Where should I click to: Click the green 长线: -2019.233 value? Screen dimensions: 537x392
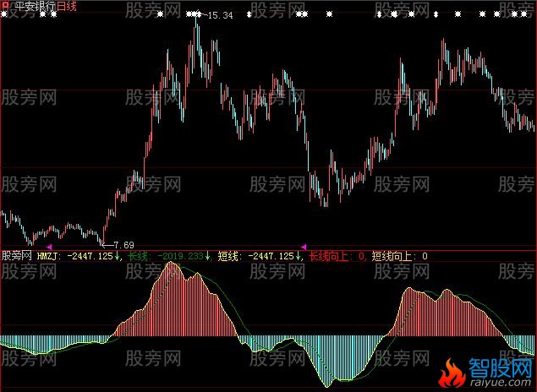point(166,256)
